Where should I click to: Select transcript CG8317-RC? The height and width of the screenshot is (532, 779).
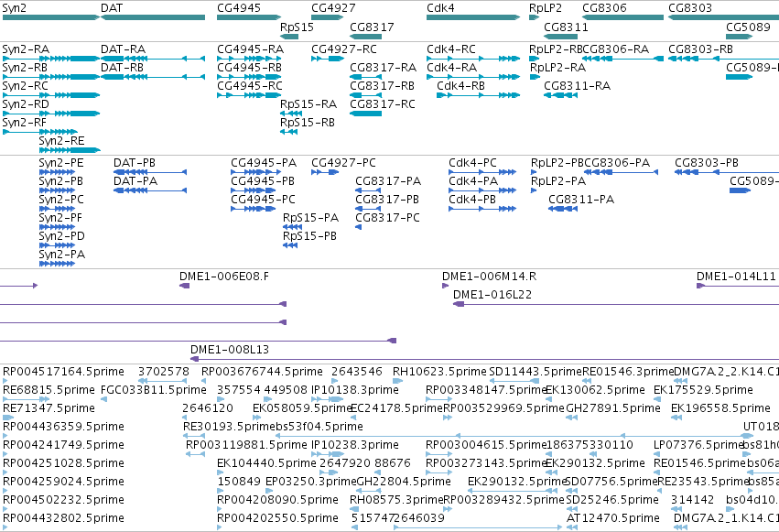pos(383,104)
